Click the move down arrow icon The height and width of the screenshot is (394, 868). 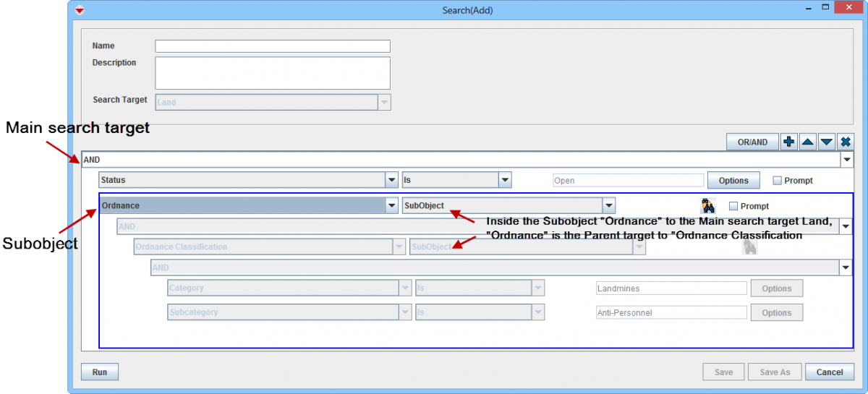[827, 142]
